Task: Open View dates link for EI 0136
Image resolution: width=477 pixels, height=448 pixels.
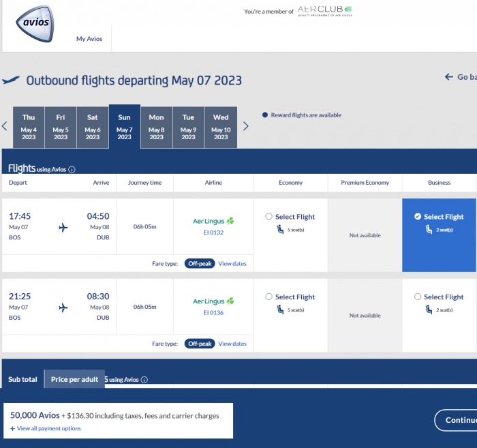Action: pyautogui.click(x=232, y=344)
